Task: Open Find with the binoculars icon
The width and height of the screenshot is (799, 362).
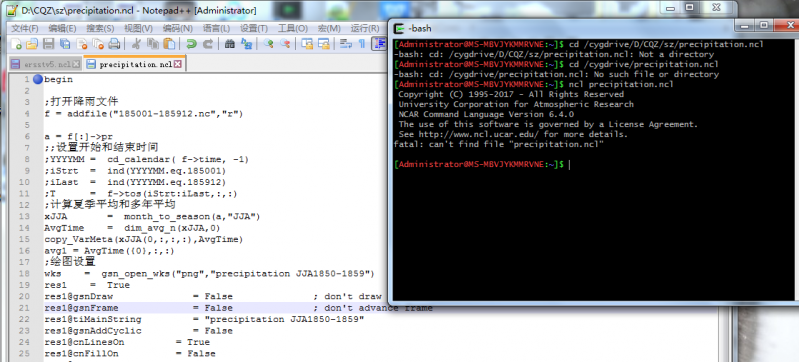Action: point(230,44)
